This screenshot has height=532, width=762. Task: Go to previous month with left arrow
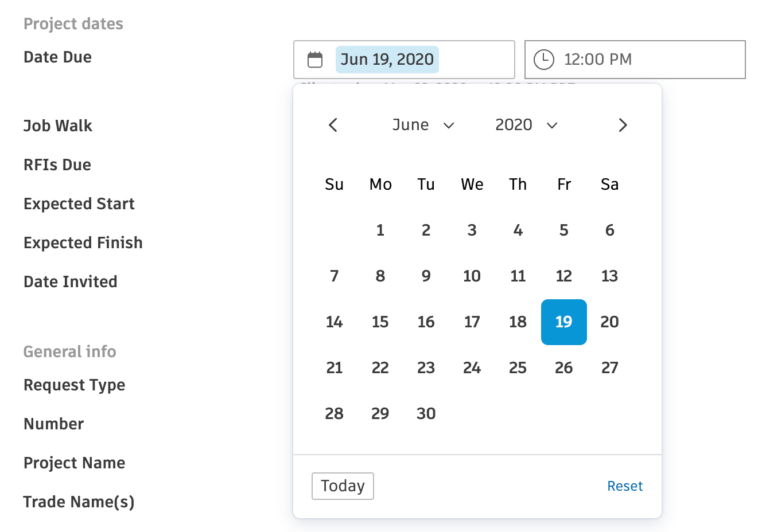[x=333, y=125]
